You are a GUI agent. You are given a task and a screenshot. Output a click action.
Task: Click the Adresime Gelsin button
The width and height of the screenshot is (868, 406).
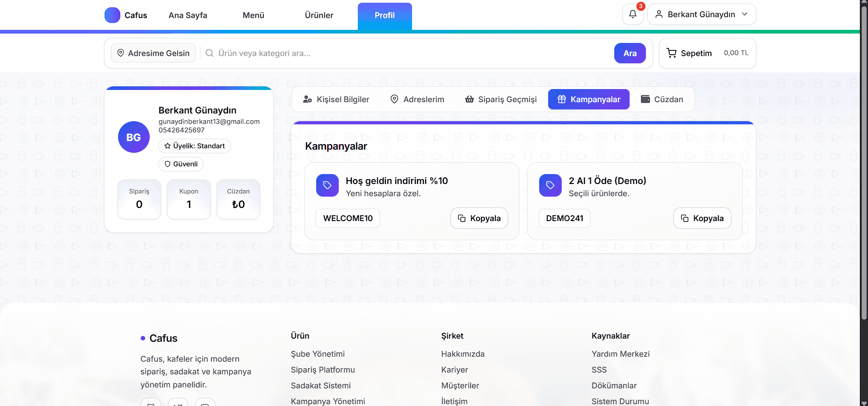point(153,53)
